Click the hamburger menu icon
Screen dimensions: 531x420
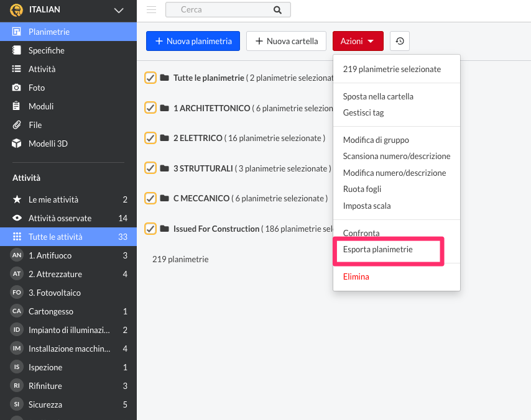[151, 9]
